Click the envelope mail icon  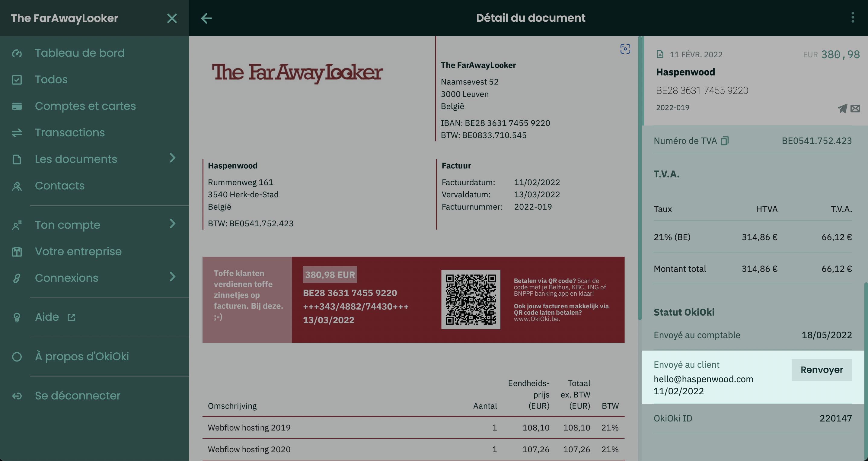tap(855, 108)
